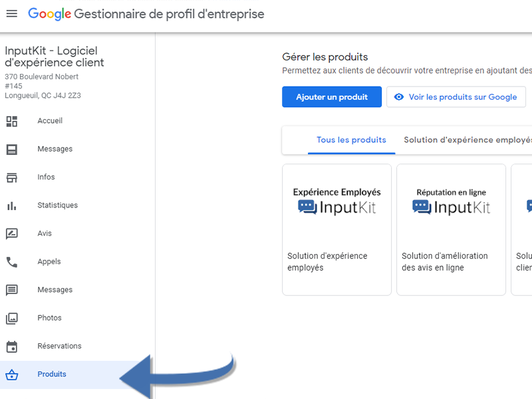Go to Accueil in sidebar
This screenshot has width=532, height=399.
[x=50, y=121]
